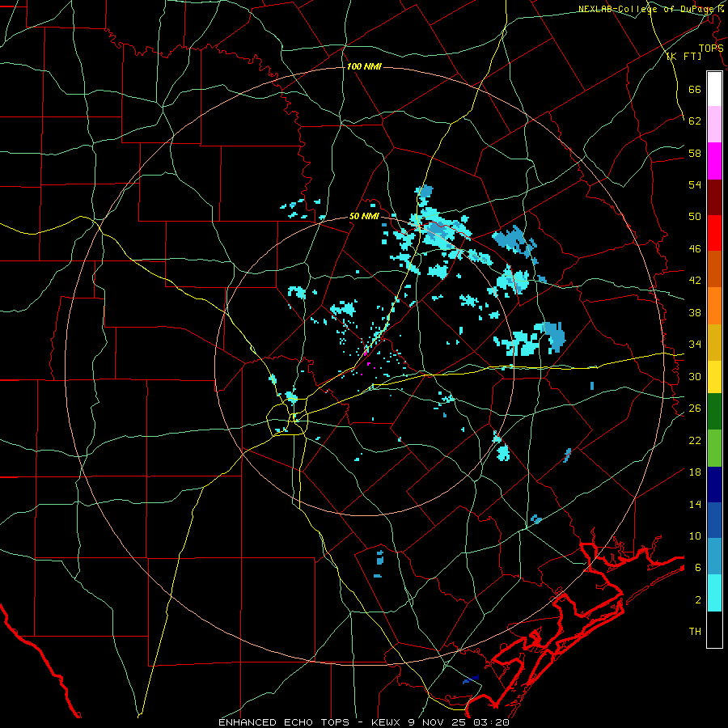
Task: Click the "34" legend value
Action: [x=695, y=344]
